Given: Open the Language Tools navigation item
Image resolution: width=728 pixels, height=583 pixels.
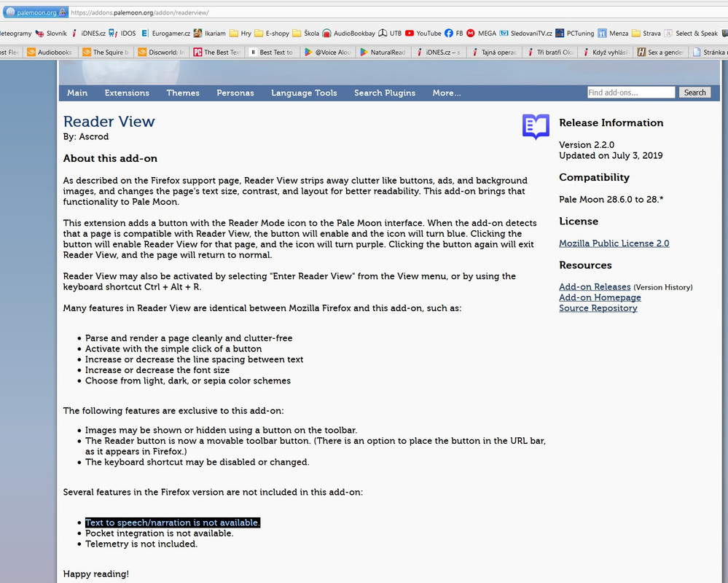Looking at the screenshot, I should pos(304,93).
